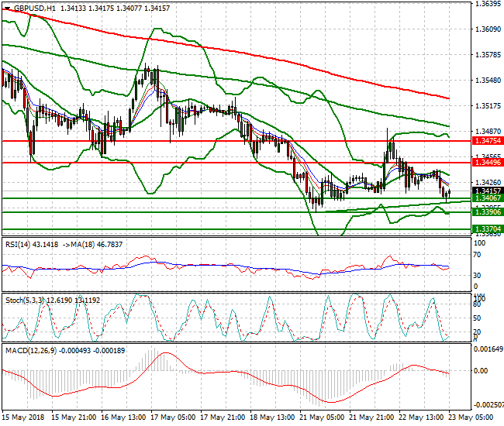Click the 1.34870 price scale value
This screenshot has height=426, width=504.
488,132
